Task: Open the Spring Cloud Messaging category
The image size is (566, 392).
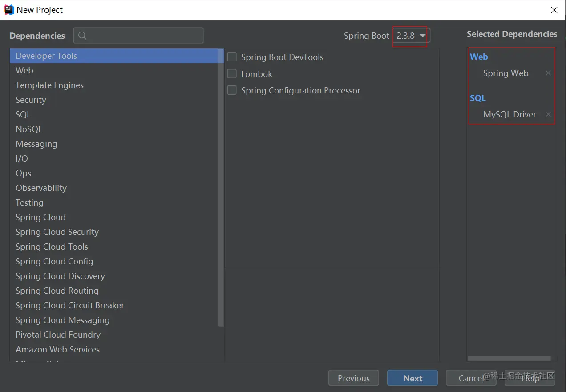Action: pyautogui.click(x=114, y=320)
